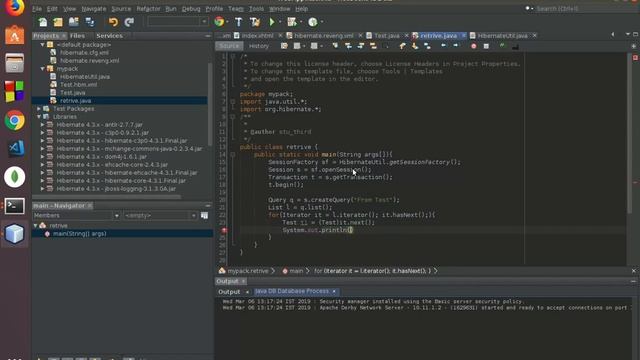This screenshot has height=360, width=640.
Task: Launch Visual Studio Code from dock
Action: click(x=16, y=148)
